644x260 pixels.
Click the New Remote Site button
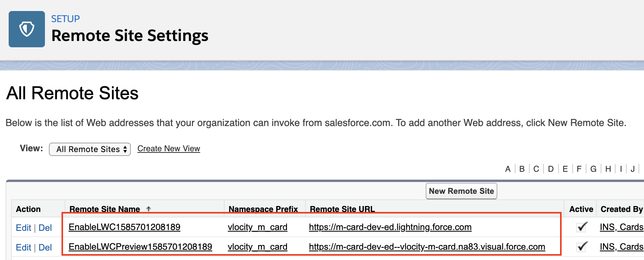[x=461, y=191]
